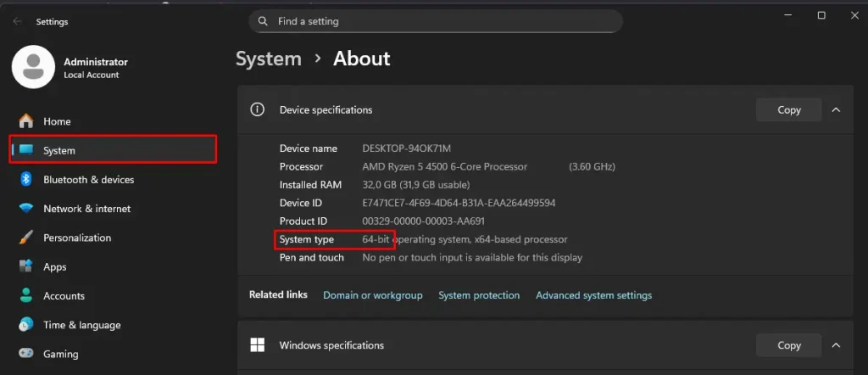Open Time & language settings
868x375 pixels.
pos(113,325)
